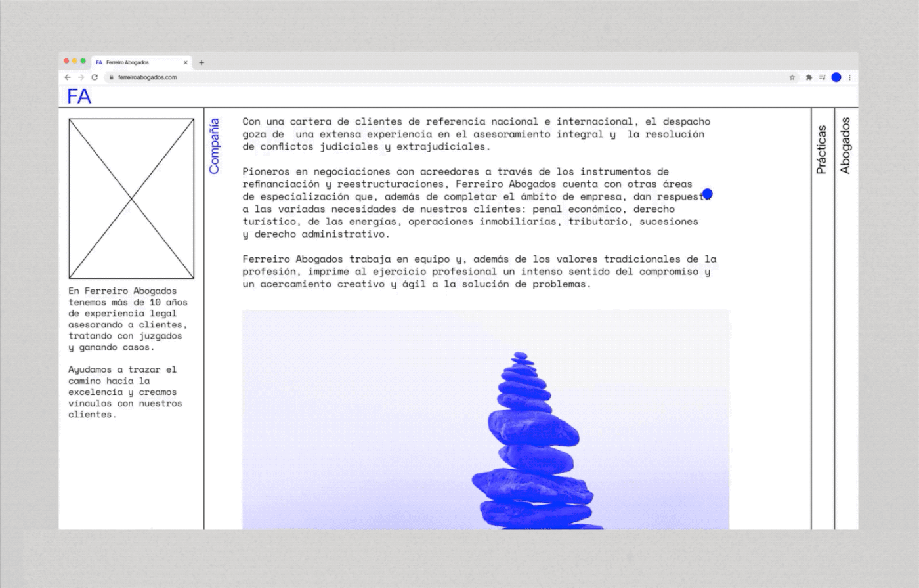Click sidebar text 'En Ferreiro Abogados tenemos'
The image size is (919, 588).
(x=128, y=319)
